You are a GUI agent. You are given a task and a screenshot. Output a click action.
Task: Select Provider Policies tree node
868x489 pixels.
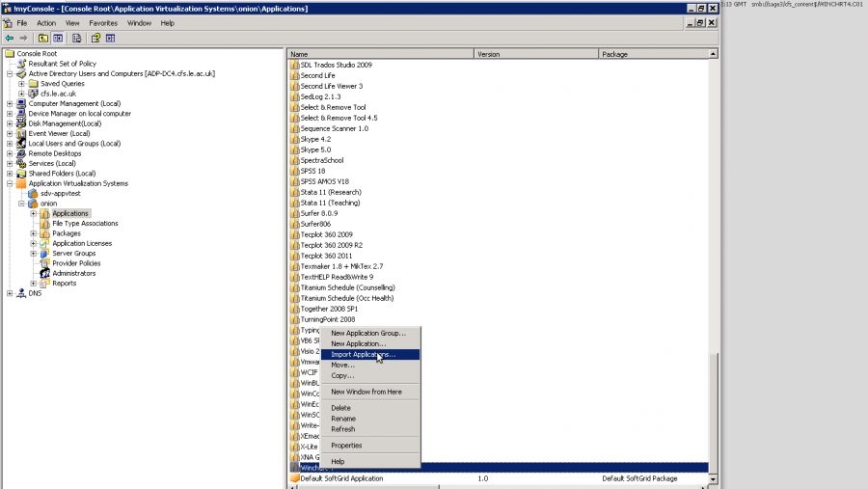pyautogui.click(x=76, y=263)
